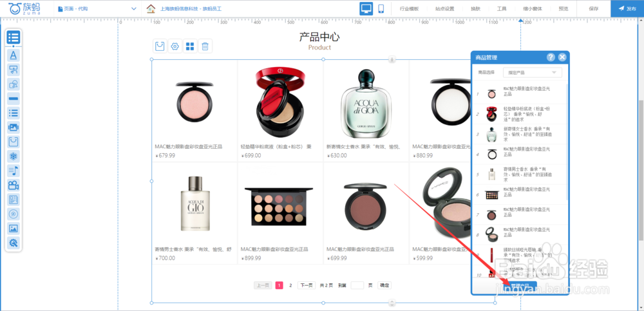The height and width of the screenshot is (311, 644).
Task: Open the 工具 menu
Action: [x=502, y=8]
